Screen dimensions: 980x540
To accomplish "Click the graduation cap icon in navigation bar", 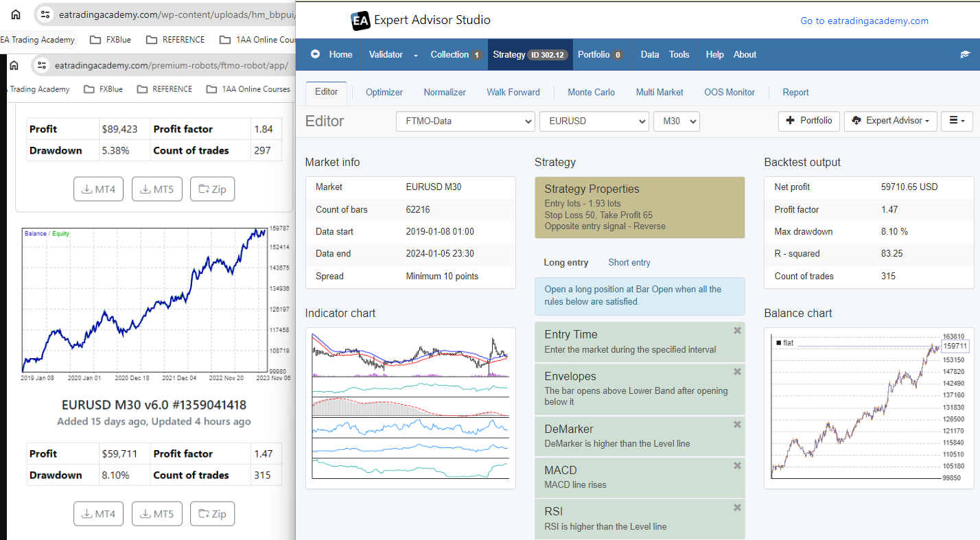I will (x=965, y=55).
